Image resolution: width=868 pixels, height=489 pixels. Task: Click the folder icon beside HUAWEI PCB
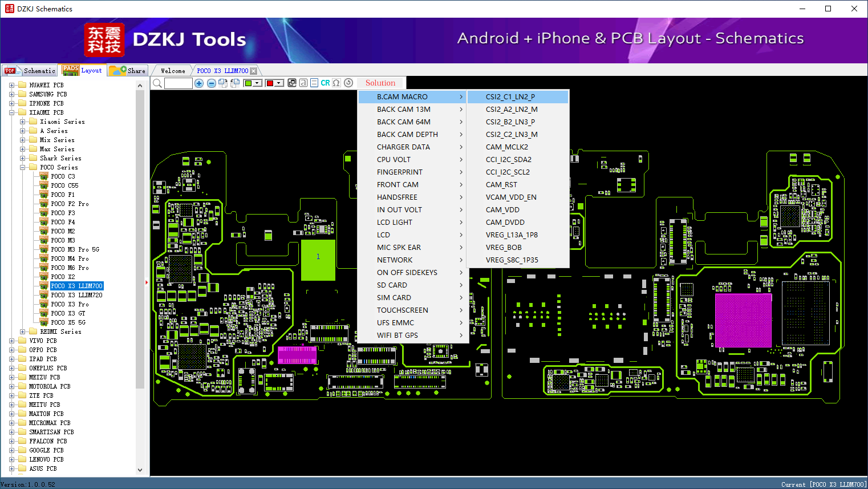[22, 85]
